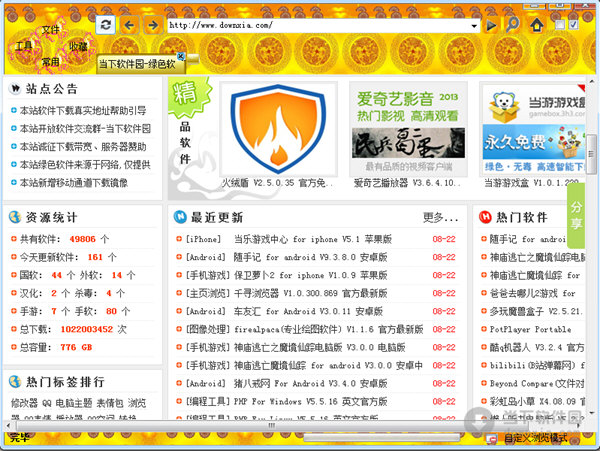Click the refresh page icon

point(107,23)
